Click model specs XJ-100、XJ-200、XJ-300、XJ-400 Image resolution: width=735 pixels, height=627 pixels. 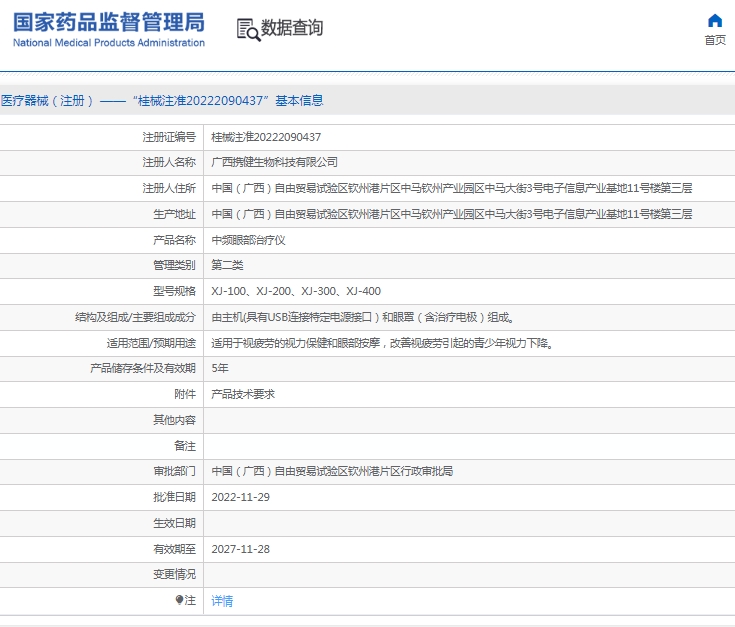coord(296,291)
